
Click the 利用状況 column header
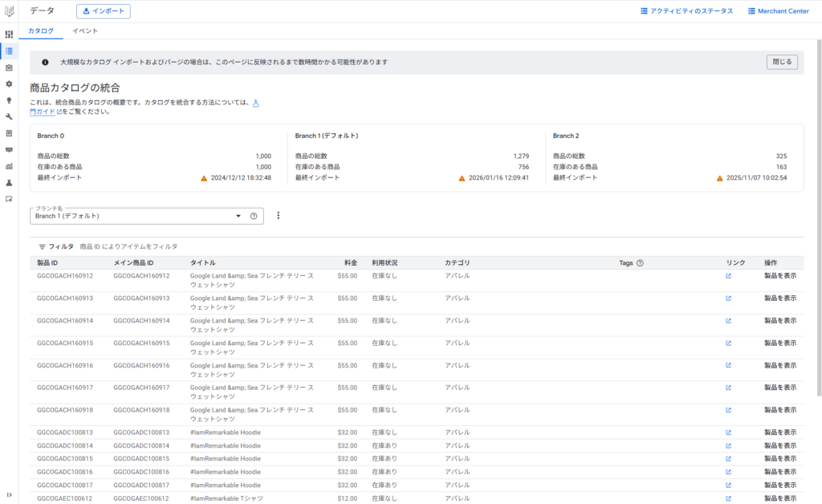click(x=385, y=263)
